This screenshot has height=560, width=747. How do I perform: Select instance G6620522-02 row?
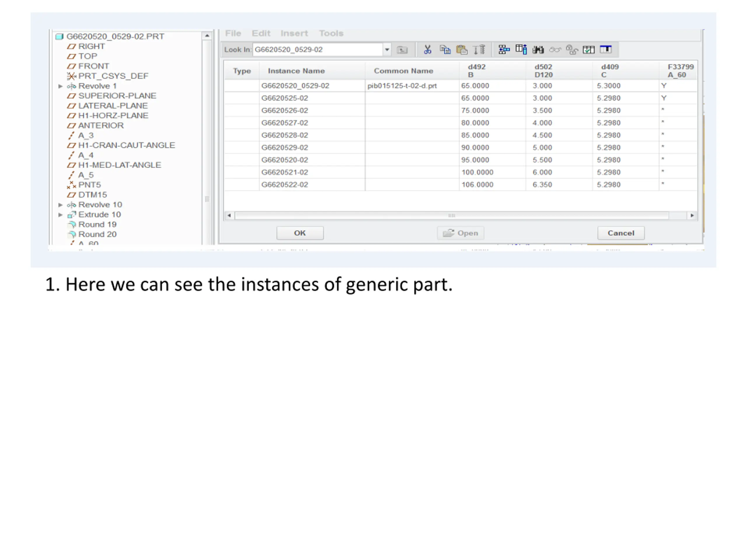click(x=461, y=185)
